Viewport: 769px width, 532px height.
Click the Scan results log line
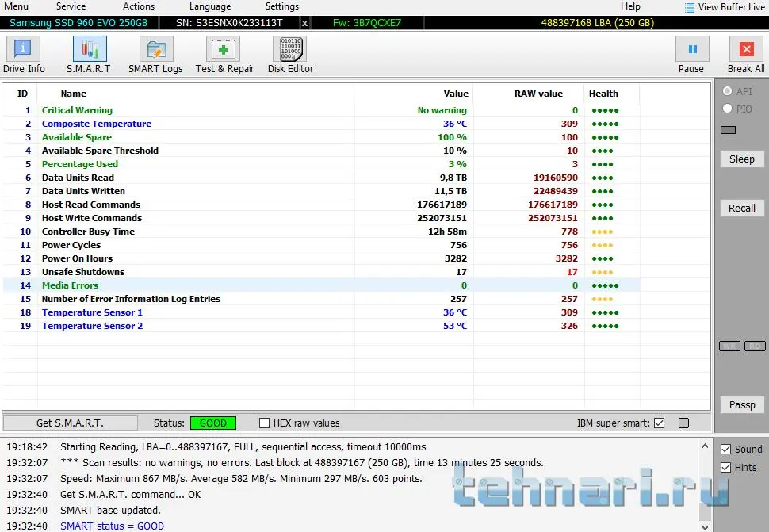pyautogui.click(x=301, y=462)
